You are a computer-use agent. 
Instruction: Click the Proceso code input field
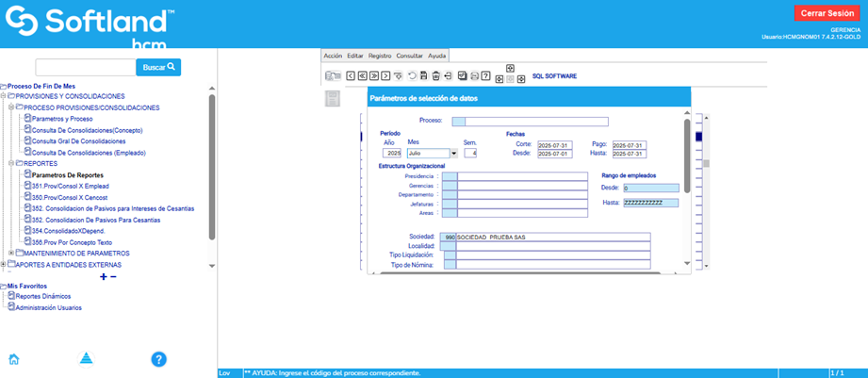(x=458, y=122)
